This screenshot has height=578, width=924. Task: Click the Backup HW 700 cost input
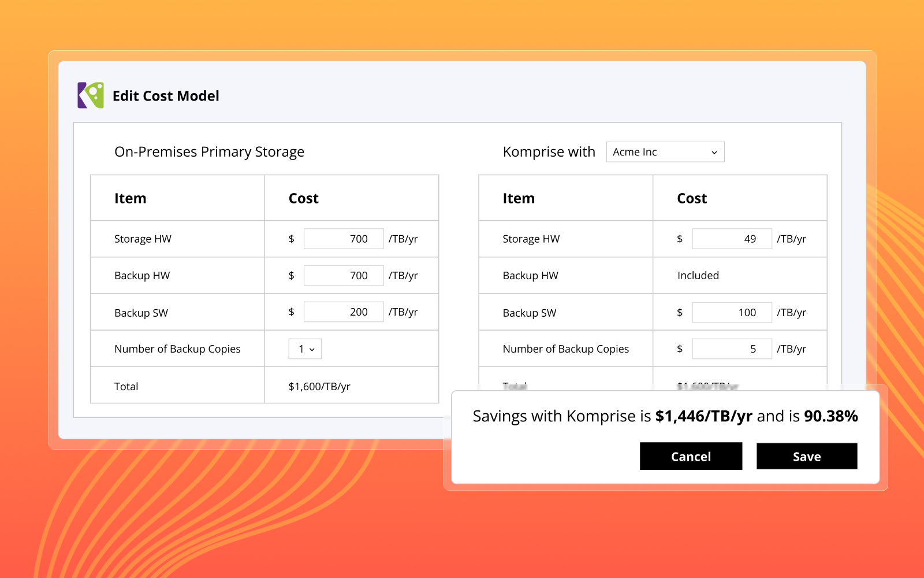point(344,275)
